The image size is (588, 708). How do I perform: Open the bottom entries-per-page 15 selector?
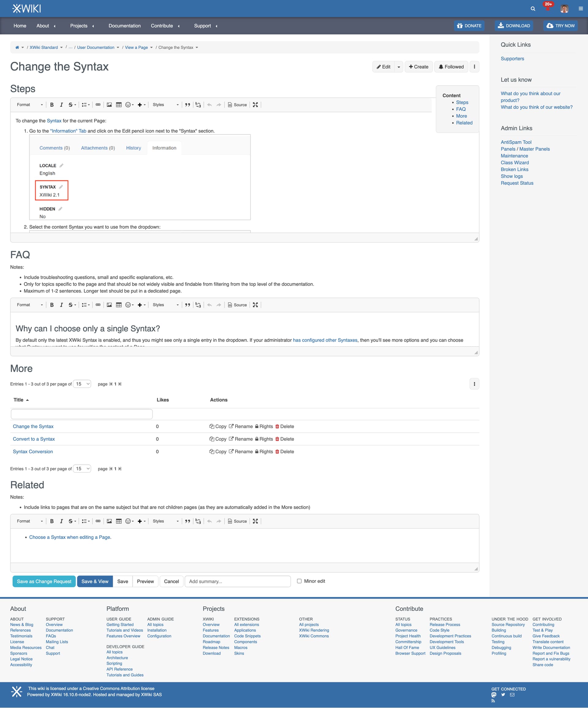(82, 469)
